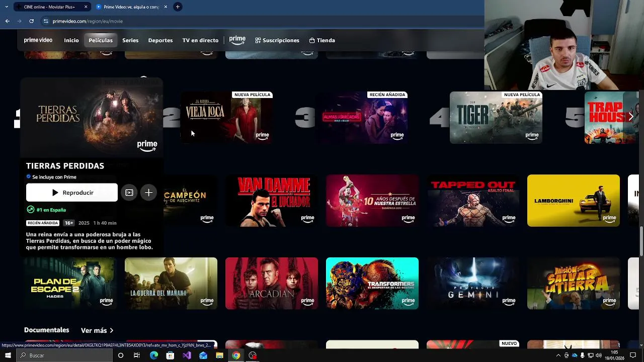The image size is (644, 362).
Task: Open TV en directo
Action: point(200,40)
